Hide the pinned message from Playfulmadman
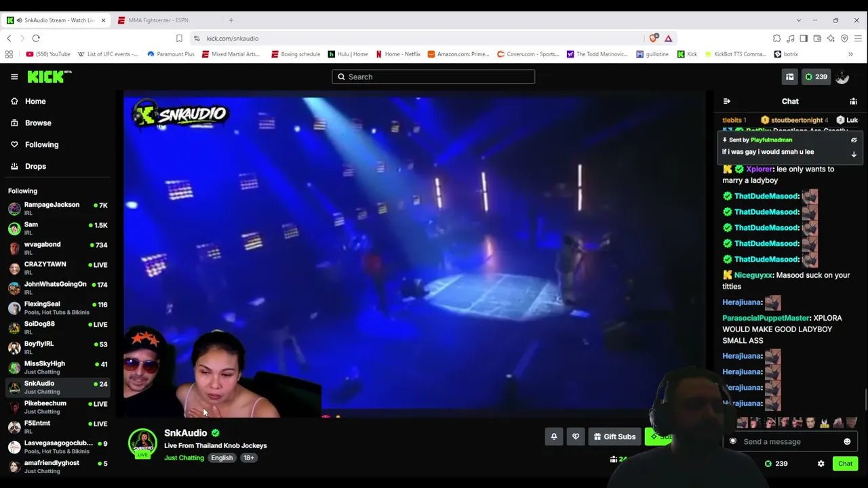 [x=854, y=140]
